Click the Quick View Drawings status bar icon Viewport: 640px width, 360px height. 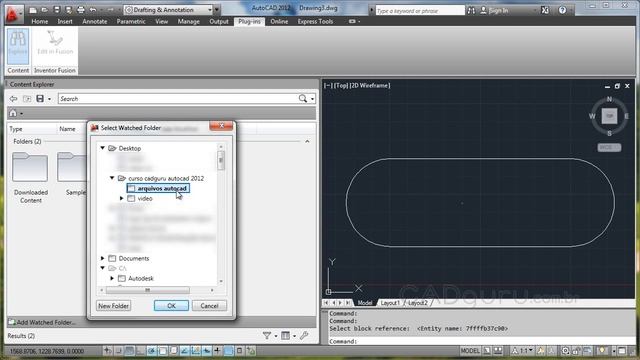[x=498, y=351]
